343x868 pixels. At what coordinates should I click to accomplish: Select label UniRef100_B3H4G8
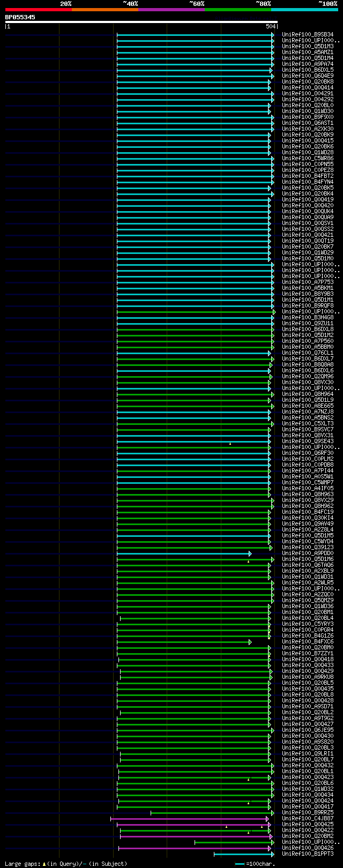pyautogui.click(x=308, y=318)
